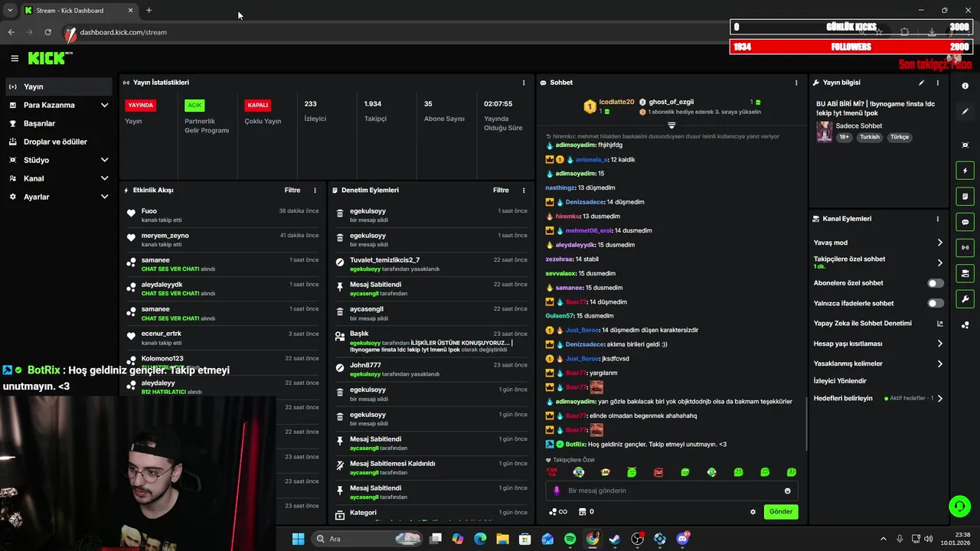Open Hesap yaşı kısıtlaması settings
980x551 pixels.
click(x=878, y=344)
